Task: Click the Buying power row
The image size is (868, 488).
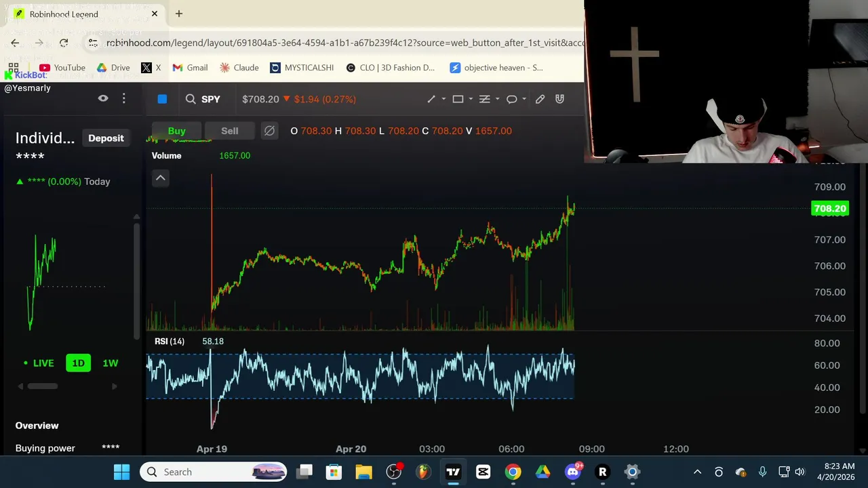Action: coord(68,448)
